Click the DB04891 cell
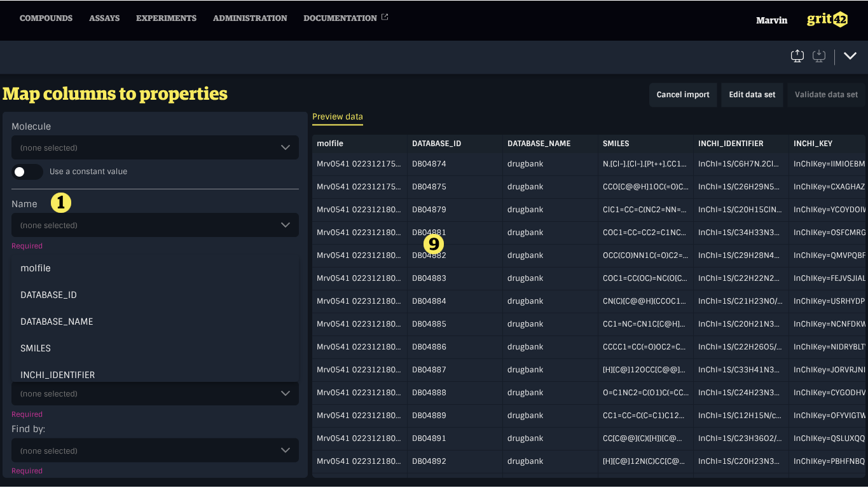This screenshot has height=488, width=868. (x=455, y=438)
